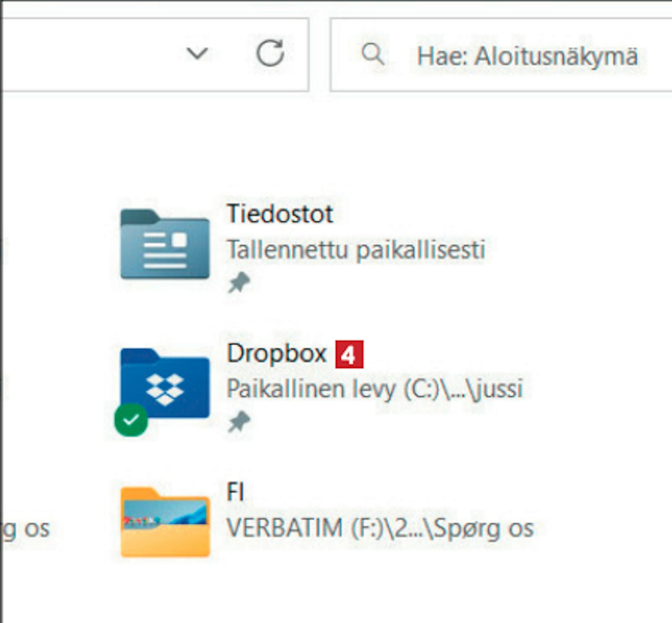Open the Tiedostot folder icon
Screen dimensions: 672x623
coord(165,244)
